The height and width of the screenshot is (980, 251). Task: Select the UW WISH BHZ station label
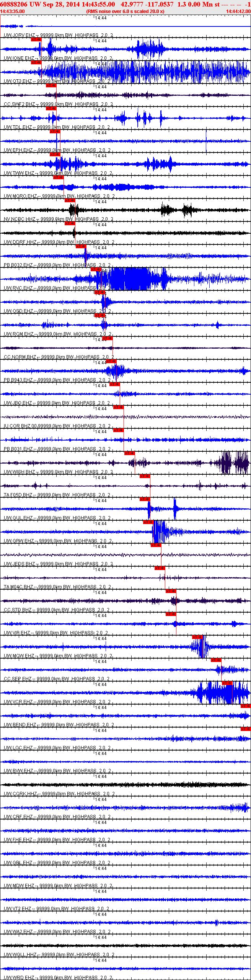tap(59, 472)
